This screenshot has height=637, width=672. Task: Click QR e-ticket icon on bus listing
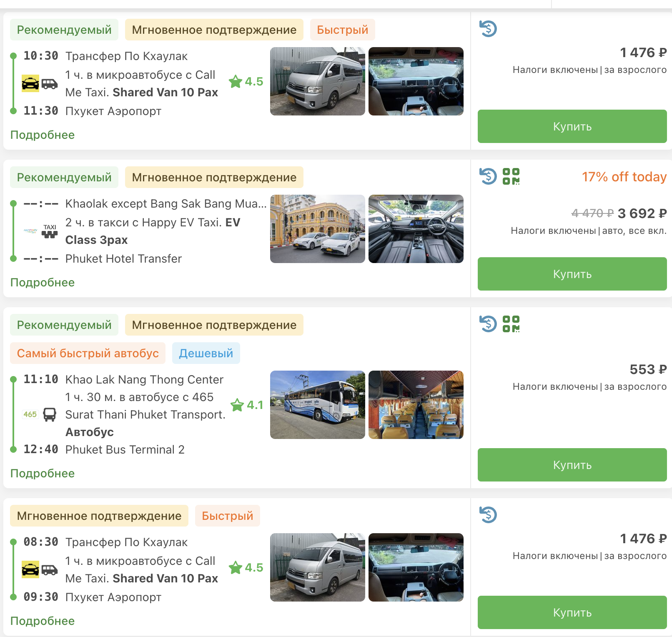point(511,324)
